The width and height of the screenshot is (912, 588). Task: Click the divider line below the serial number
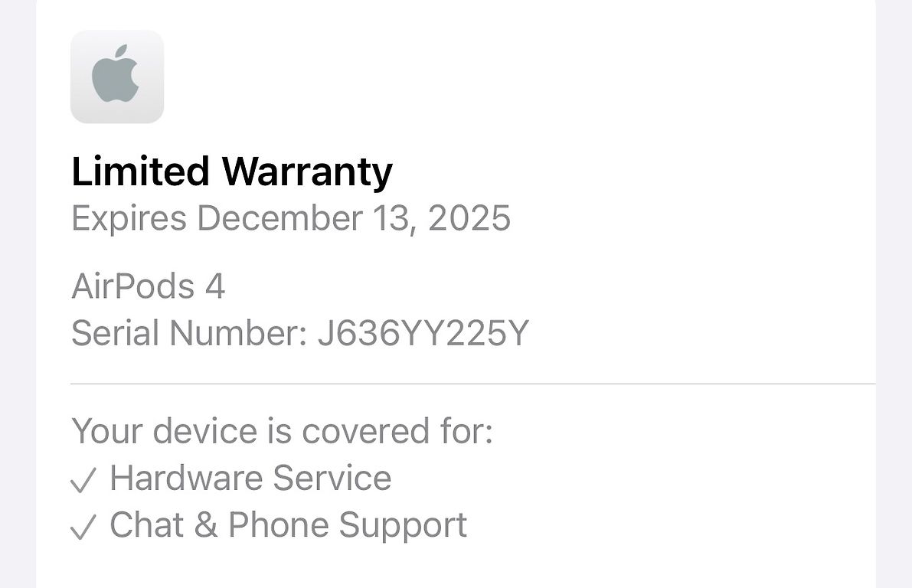click(473, 384)
